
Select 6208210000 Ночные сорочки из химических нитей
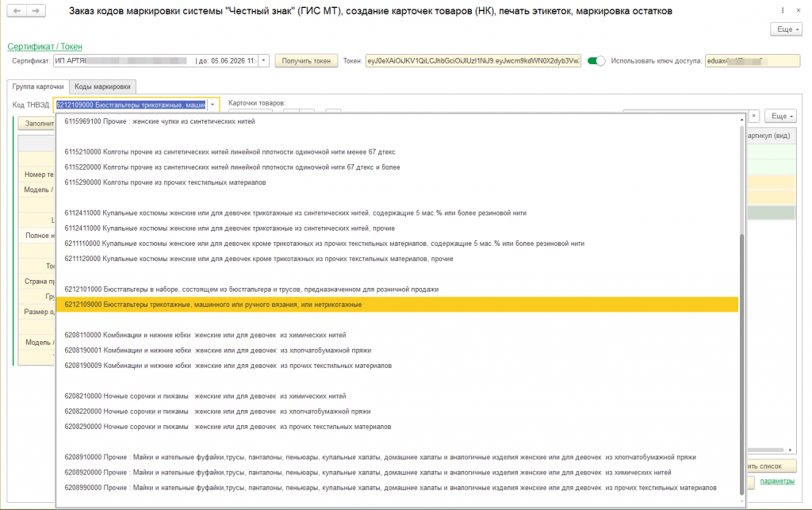coord(396,396)
